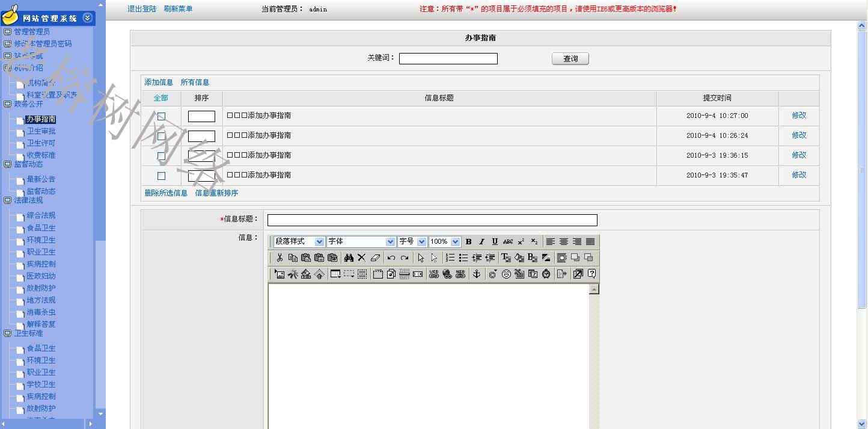
Task: Insert an anchor using the anchor icon
Action: [476, 274]
